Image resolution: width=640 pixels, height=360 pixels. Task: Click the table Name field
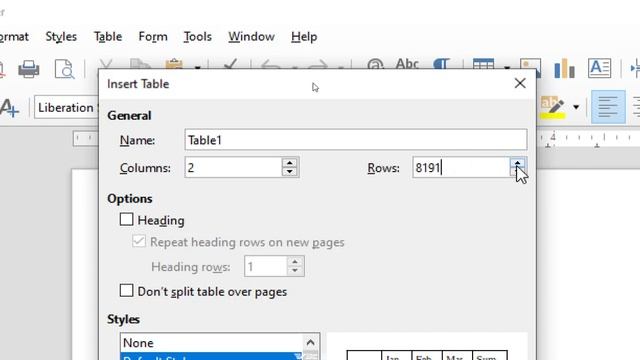(356, 140)
